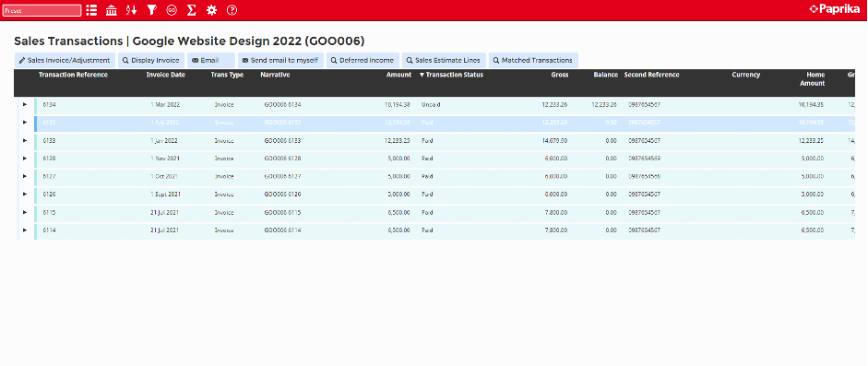Click the Amount column header
The width and height of the screenshot is (868, 366).
[x=398, y=76]
